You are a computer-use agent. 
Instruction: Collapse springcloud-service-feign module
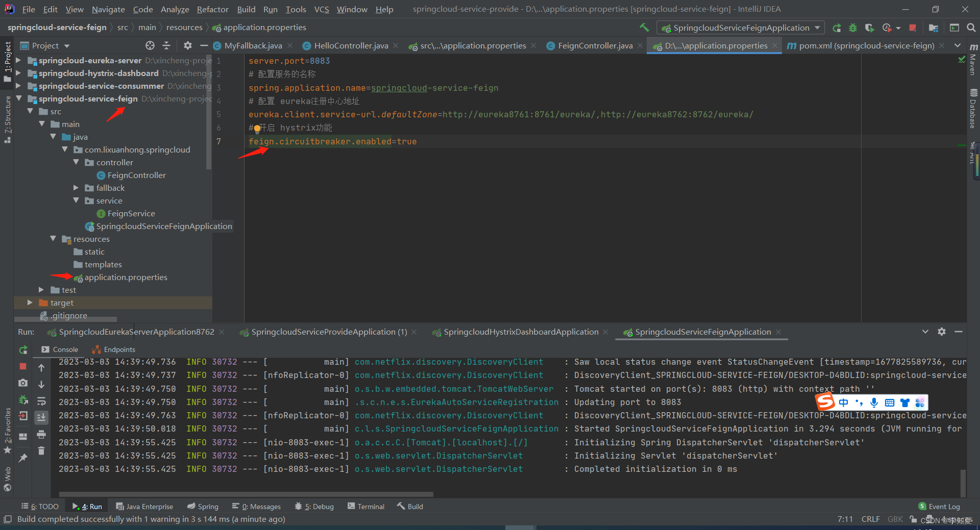click(18, 98)
